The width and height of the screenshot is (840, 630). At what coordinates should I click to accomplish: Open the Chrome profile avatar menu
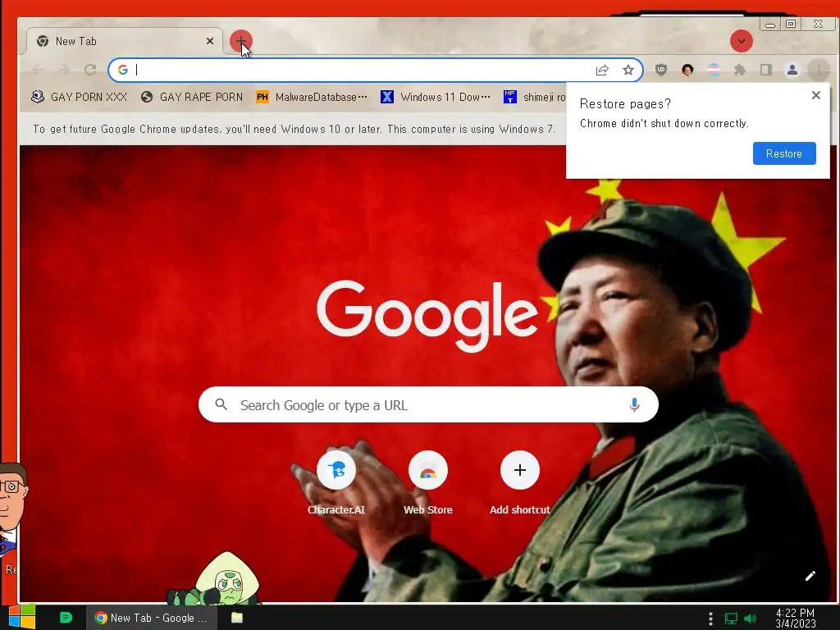(x=792, y=70)
